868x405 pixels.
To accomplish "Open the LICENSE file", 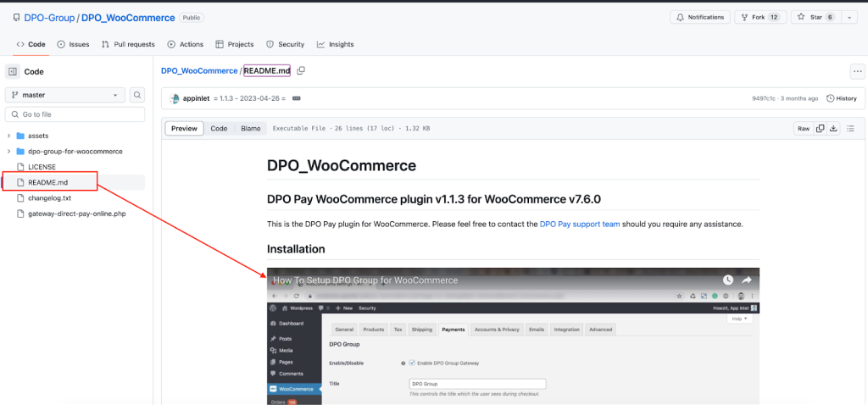I will pos(42,167).
